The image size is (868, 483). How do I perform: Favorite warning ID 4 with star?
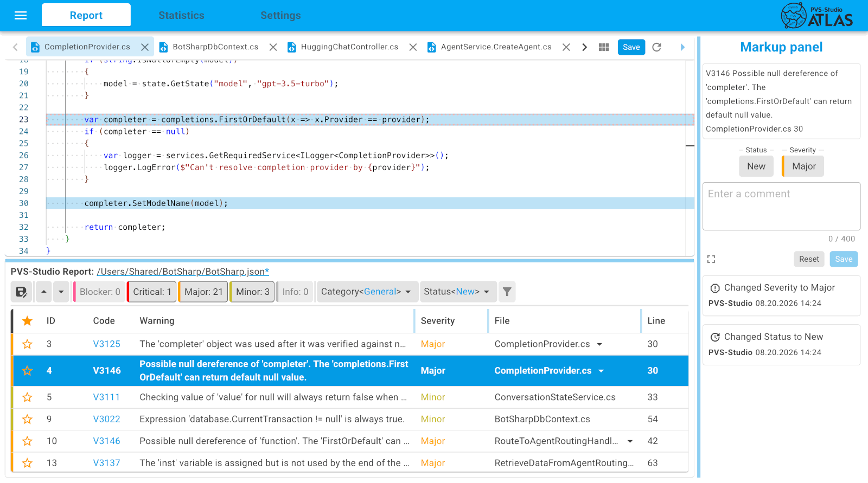click(x=27, y=371)
